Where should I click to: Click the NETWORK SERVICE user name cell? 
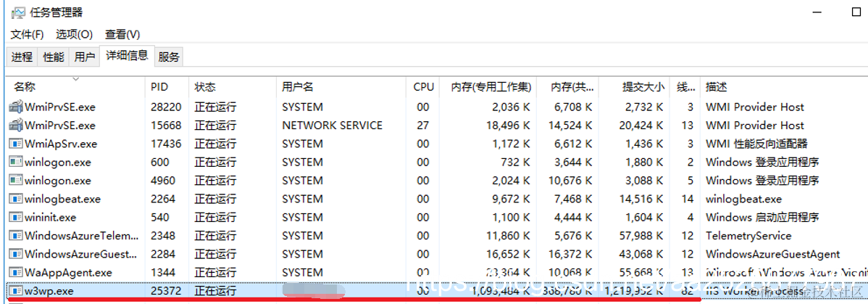[332, 126]
